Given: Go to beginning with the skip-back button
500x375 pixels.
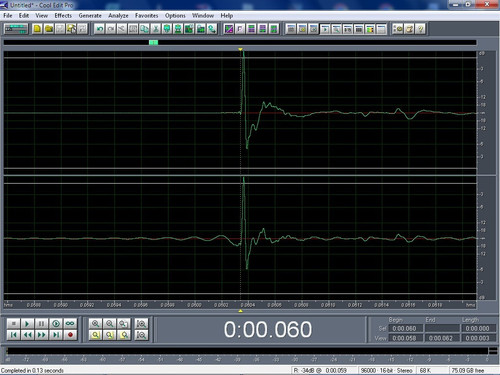Looking at the screenshot, I should 13,334.
